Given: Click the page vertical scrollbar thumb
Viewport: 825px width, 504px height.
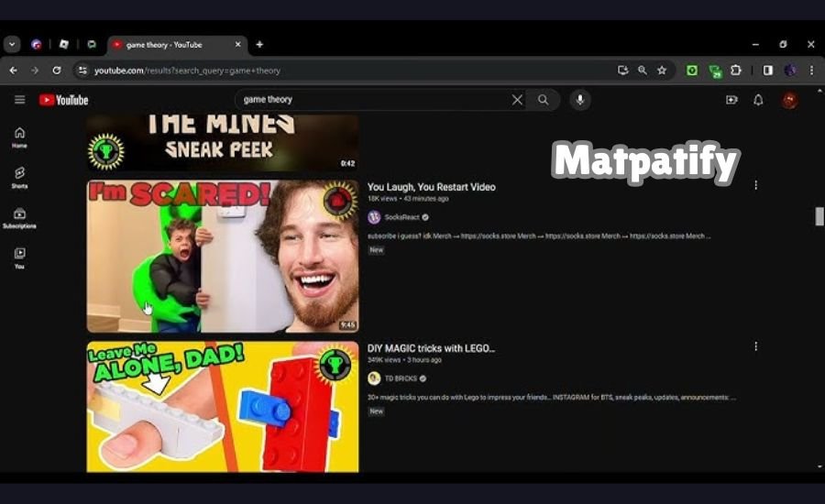Looking at the screenshot, I should coord(819,216).
